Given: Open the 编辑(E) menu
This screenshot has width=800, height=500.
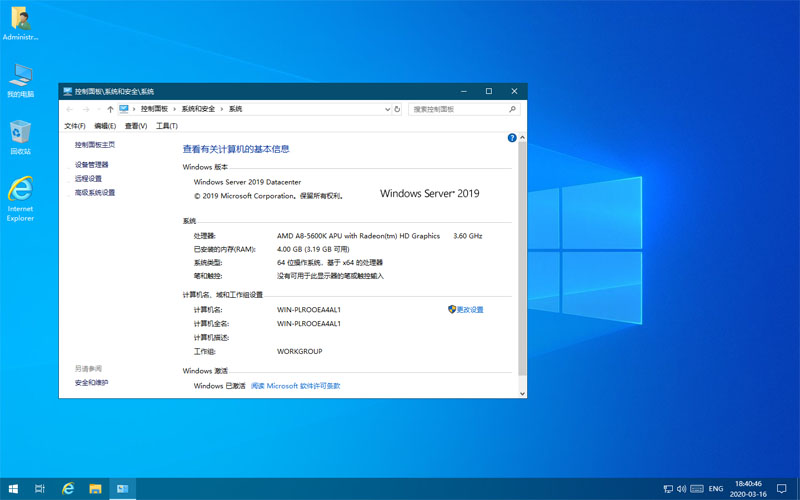Looking at the screenshot, I should (x=105, y=126).
